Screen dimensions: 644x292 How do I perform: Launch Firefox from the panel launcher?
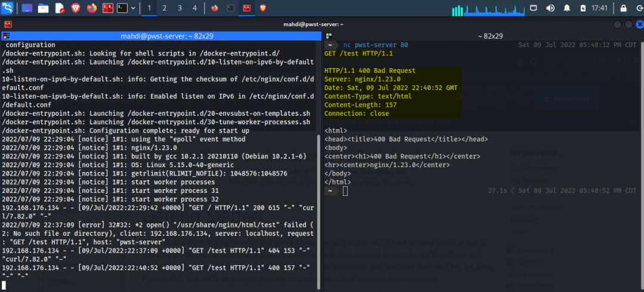(92, 8)
